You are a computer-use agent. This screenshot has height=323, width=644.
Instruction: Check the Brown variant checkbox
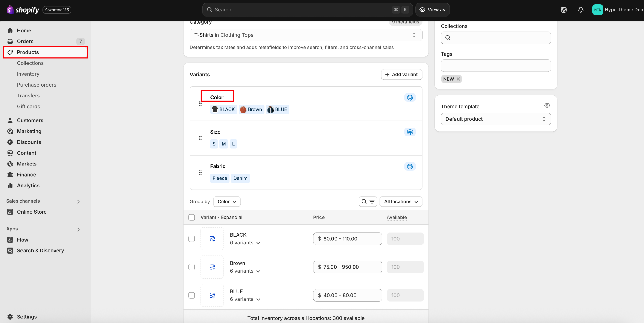coord(191,267)
